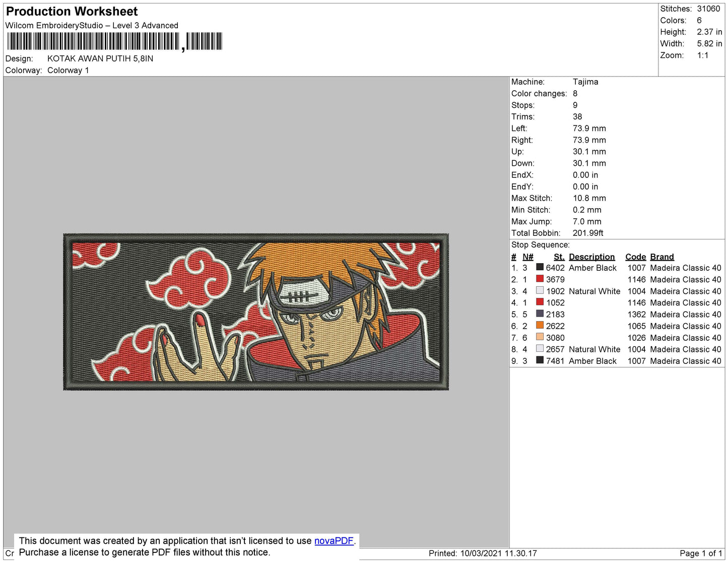Select the Total Bobbin value 201.99ft

(x=588, y=233)
